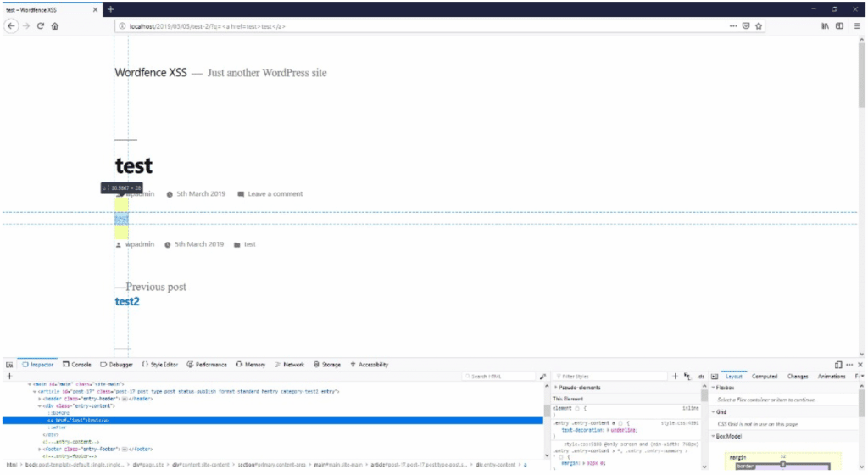Image resolution: width=868 pixels, height=475 pixels.
Task: Bookmark this page with the star
Action: [x=759, y=26]
